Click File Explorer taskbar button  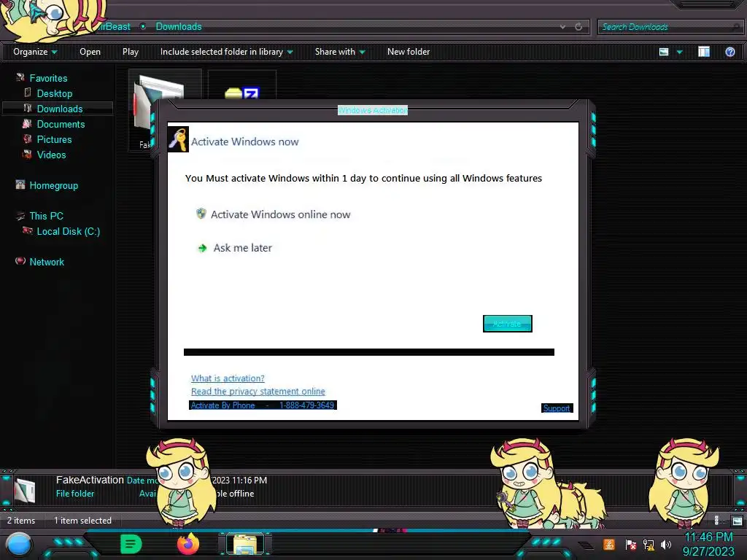click(245, 544)
